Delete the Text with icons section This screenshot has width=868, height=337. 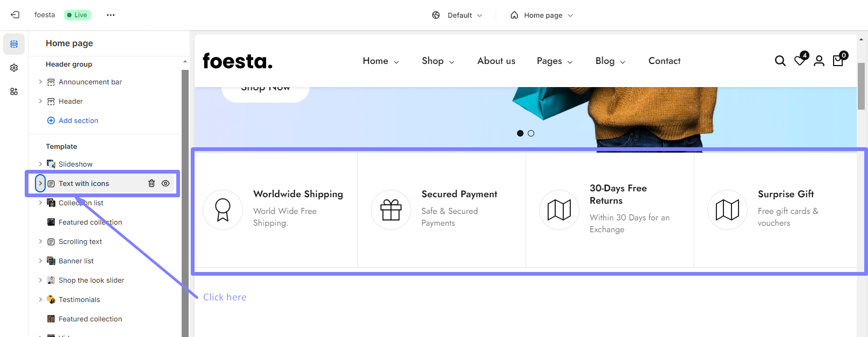point(152,183)
